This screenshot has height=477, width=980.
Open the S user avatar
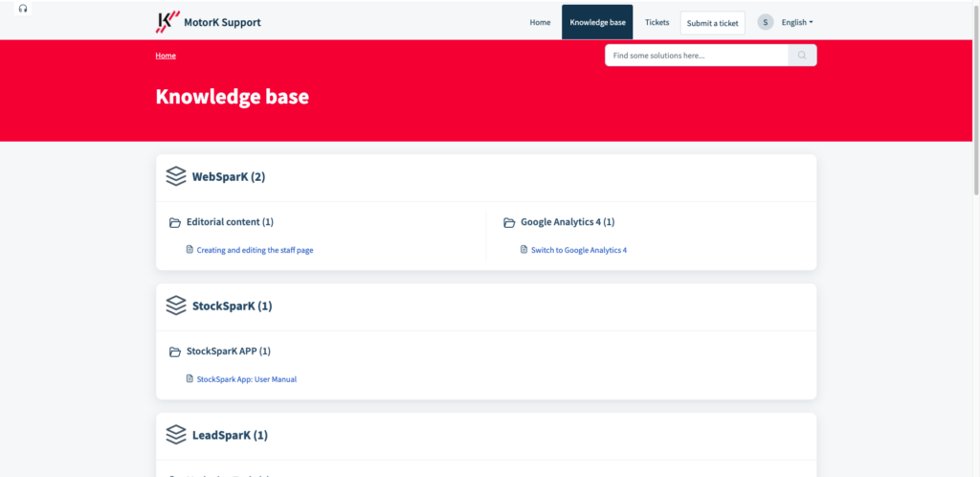[x=765, y=22]
